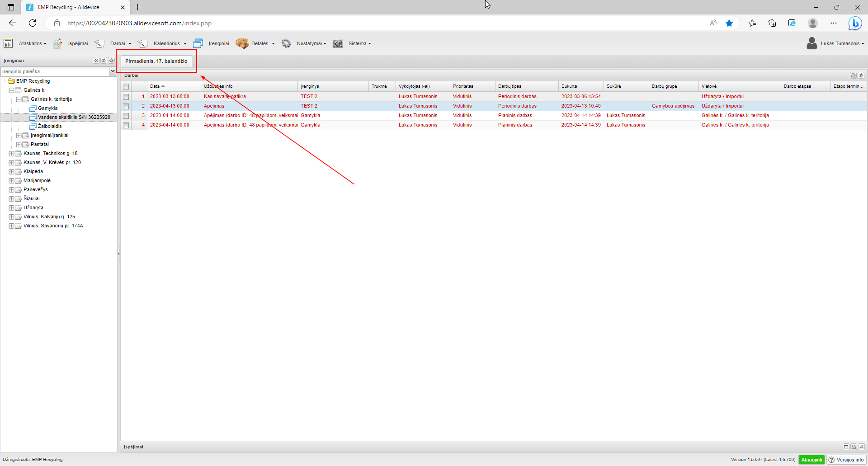Click Gamybos apėjimas work group cell
868x466 pixels.
673,106
